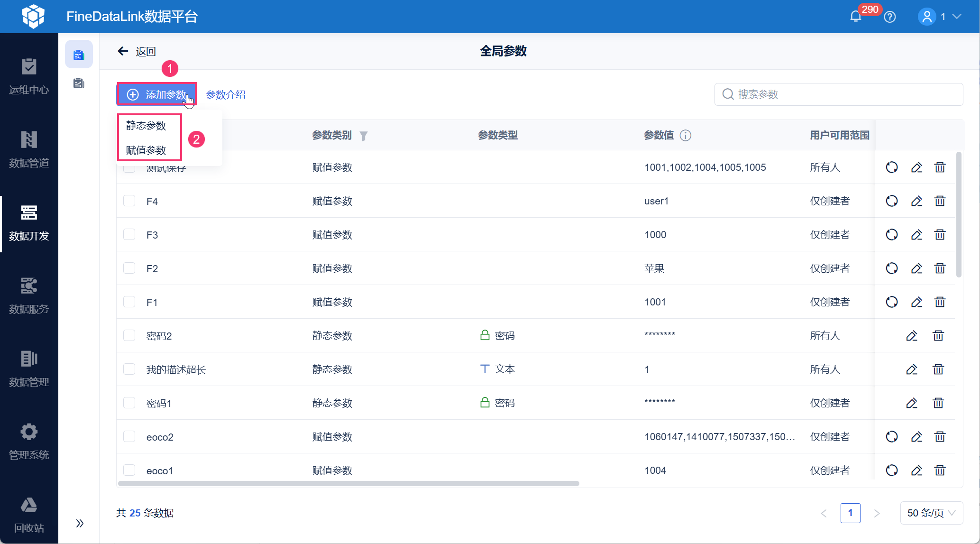
Task: Choose 赋值参数 from the dropdown menu
Action: (146, 150)
